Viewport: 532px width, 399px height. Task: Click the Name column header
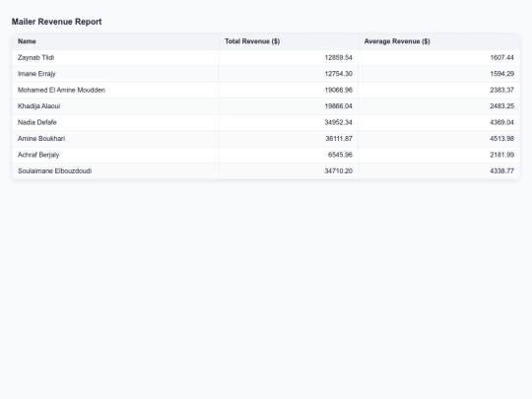coord(115,41)
